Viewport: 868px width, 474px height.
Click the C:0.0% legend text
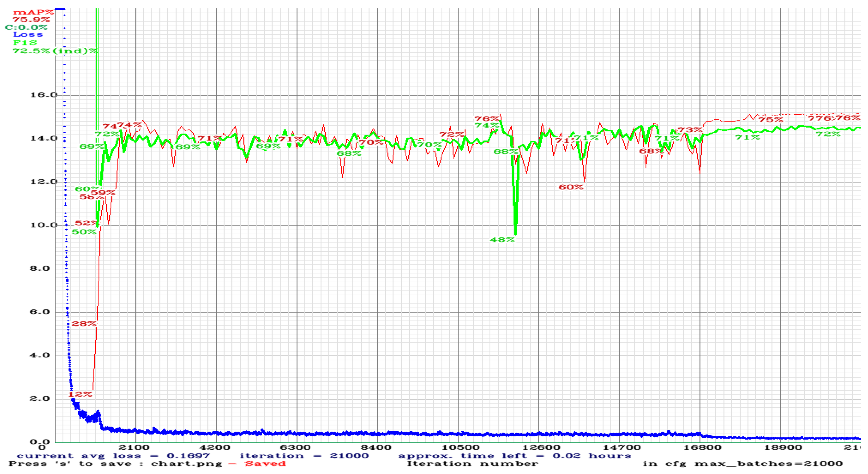point(26,27)
